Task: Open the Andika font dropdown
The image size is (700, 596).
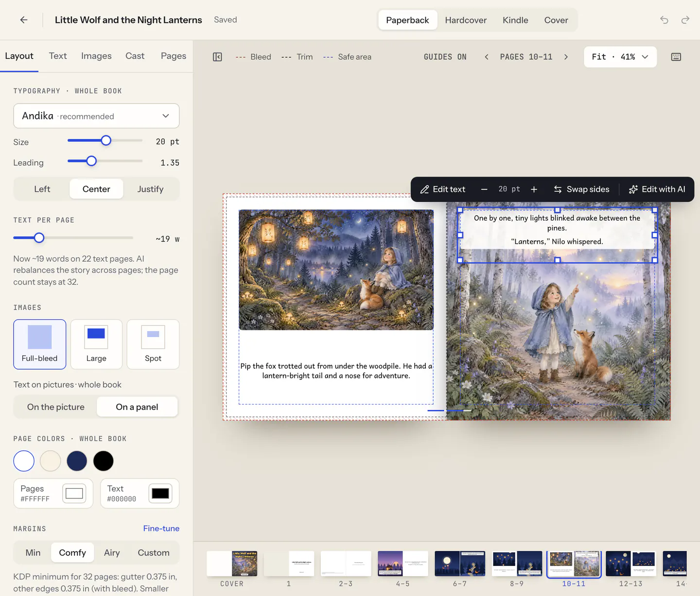Action: pyautogui.click(x=96, y=116)
